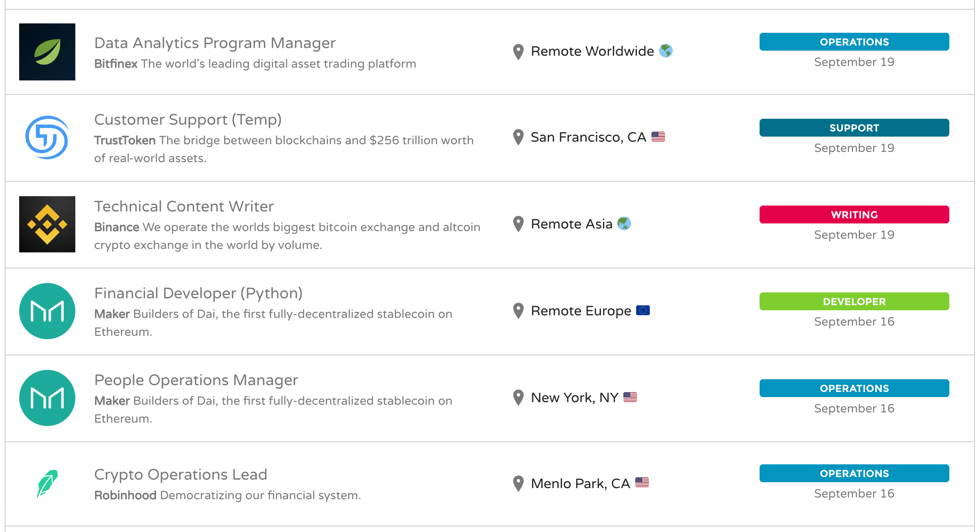980x532 pixels.
Task: Click the OPERATIONS tag on the Bitfinex job
Action: (854, 42)
